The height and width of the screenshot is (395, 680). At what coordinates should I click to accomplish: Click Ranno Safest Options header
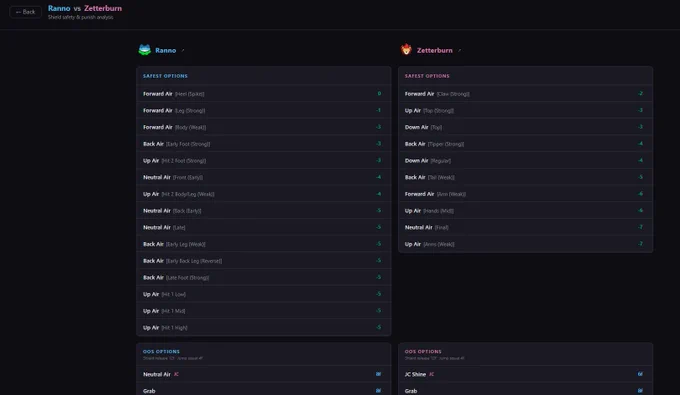pyautogui.click(x=165, y=76)
